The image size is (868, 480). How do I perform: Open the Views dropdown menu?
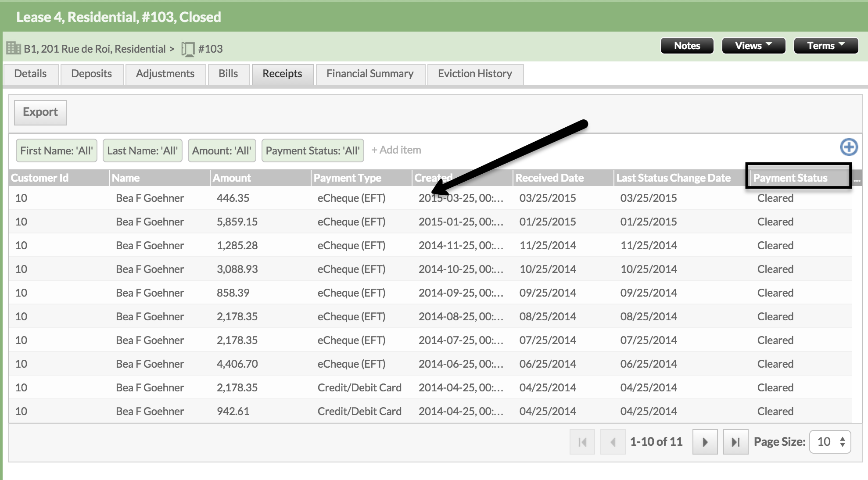753,46
